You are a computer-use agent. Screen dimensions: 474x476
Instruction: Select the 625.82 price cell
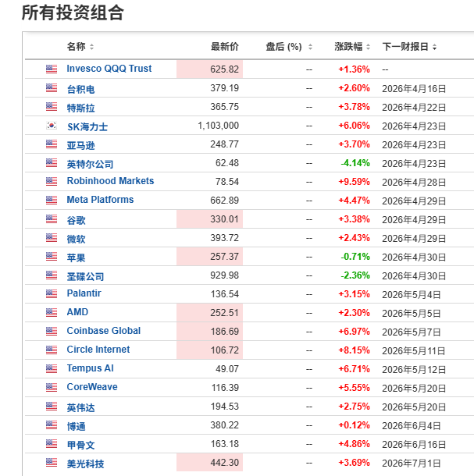point(209,69)
